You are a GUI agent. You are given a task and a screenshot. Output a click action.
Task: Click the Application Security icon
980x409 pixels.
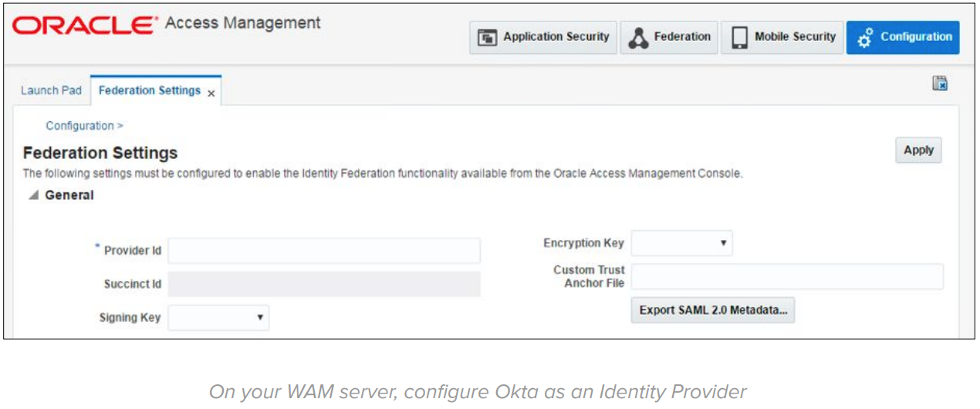pos(487,37)
